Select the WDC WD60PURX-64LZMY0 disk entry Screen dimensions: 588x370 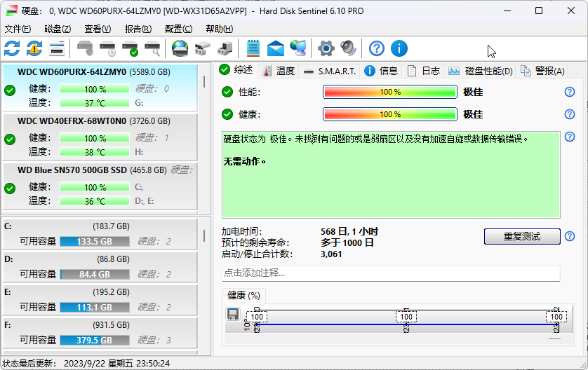(100, 88)
